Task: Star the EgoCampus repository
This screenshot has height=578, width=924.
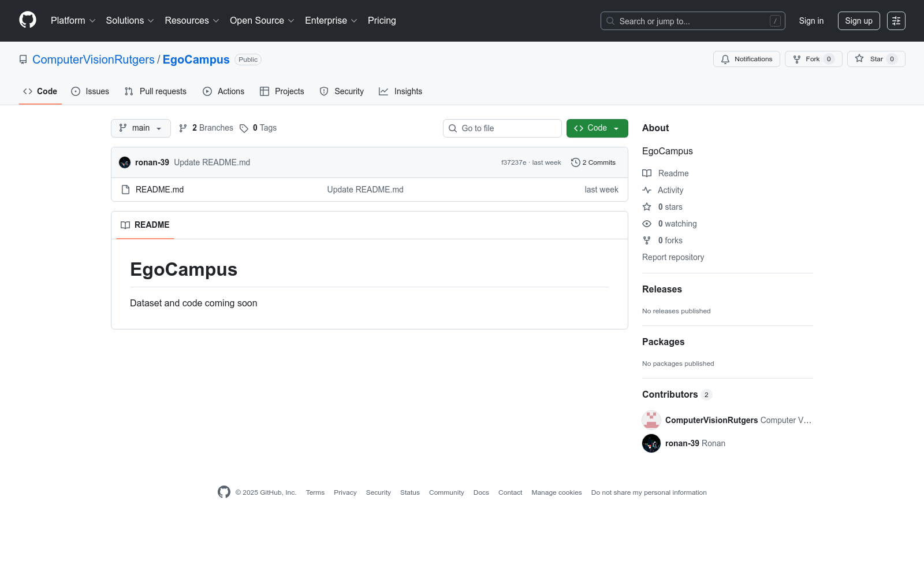Action: point(876,59)
